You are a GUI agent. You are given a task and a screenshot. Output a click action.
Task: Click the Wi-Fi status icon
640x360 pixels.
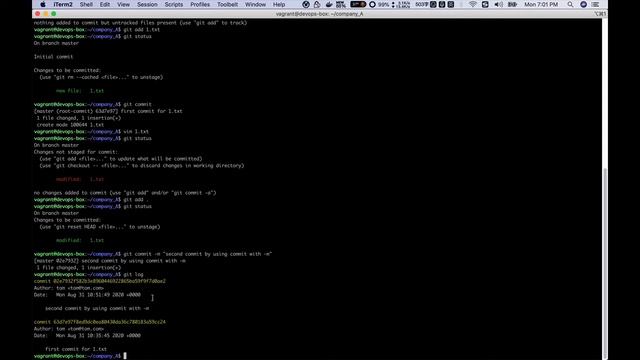[473, 4]
